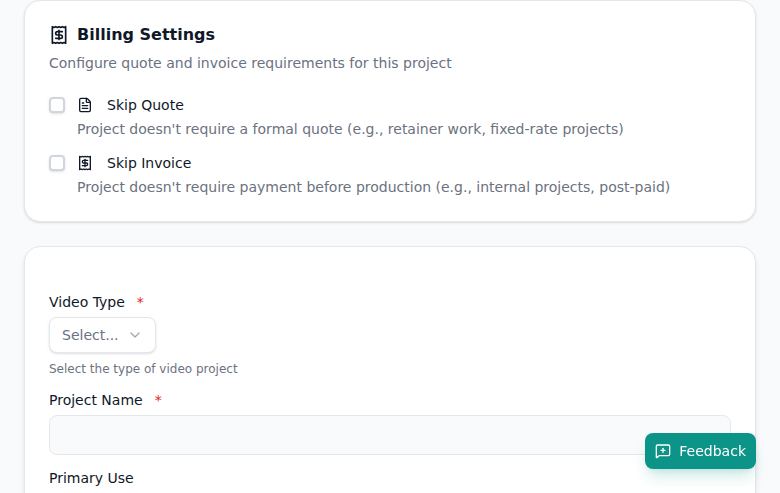Open the Feedback button
The width and height of the screenshot is (780, 493).
pos(700,451)
